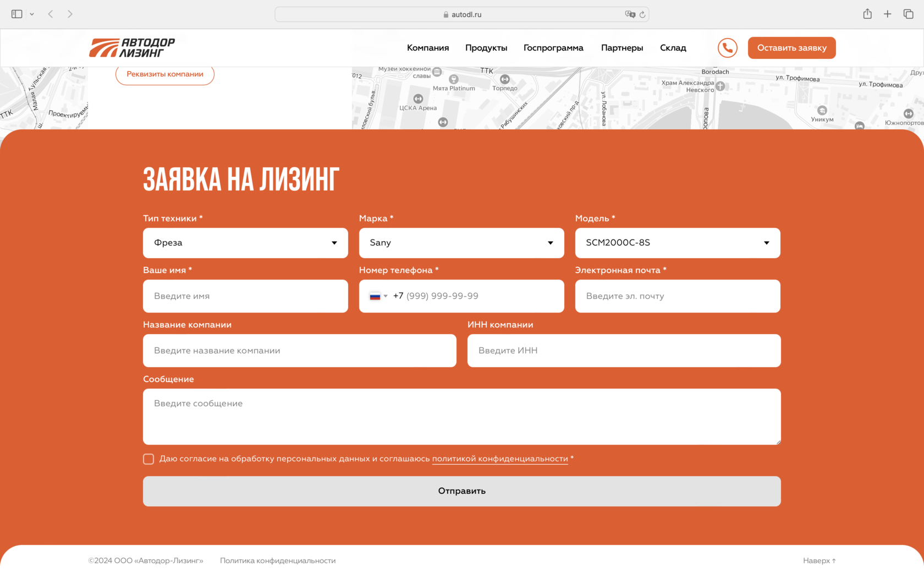Click the Электронная почта input field
This screenshot has height=578, width=924.
[x=678, y=296]
